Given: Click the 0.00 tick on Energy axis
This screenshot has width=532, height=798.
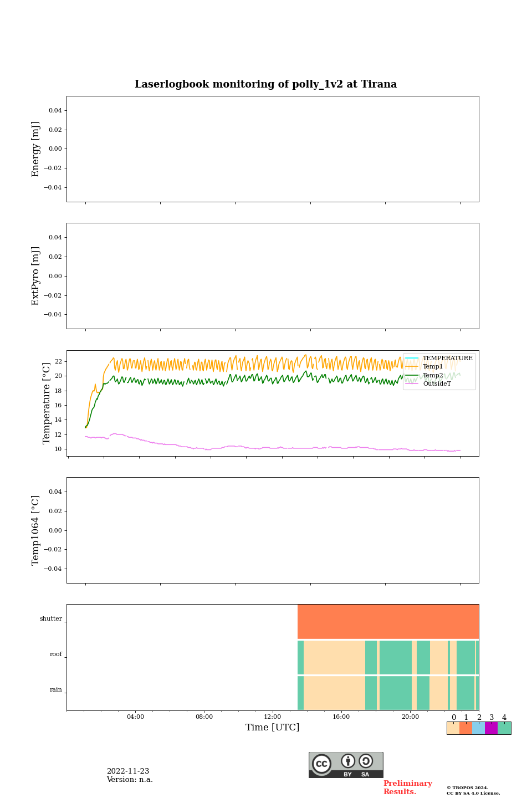Looking at the screenshot, I should (55, 149).
